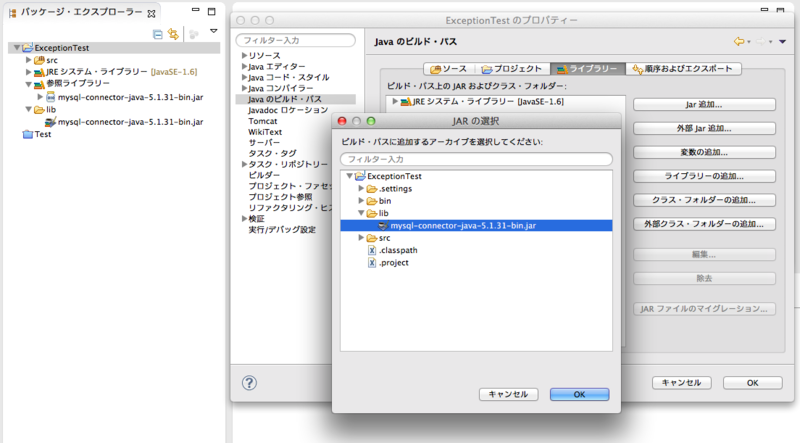800x443 pixels.
Task: Collapse ExceptionTest project in Package Explorer
Action: pyautogui.click(x=17, y=47)
